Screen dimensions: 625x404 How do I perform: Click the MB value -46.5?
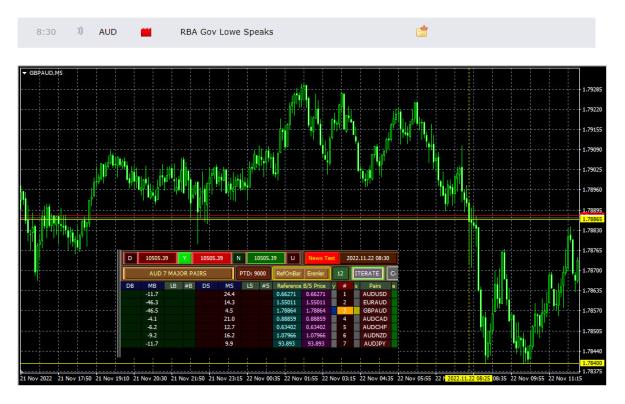tap(152, 311)
